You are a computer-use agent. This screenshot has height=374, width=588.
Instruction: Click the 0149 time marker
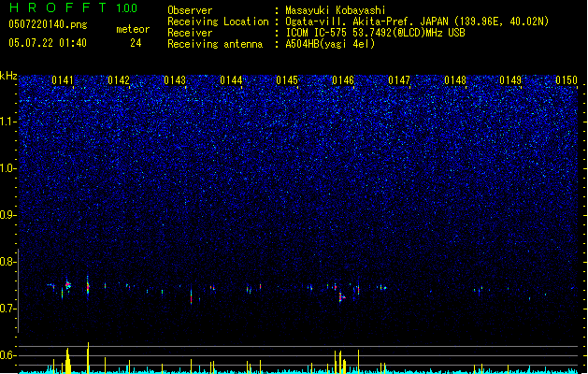pyautogui.click(x=510, y=80)
